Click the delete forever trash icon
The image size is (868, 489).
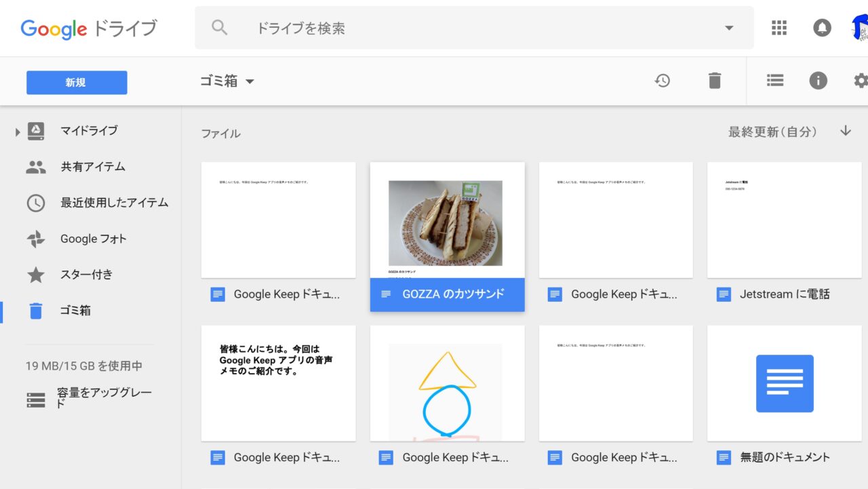point(714,81)
